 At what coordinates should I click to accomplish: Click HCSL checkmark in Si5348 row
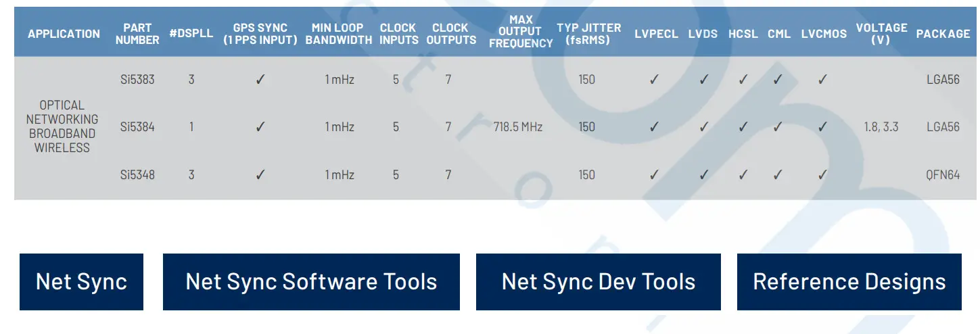(743, 174)
